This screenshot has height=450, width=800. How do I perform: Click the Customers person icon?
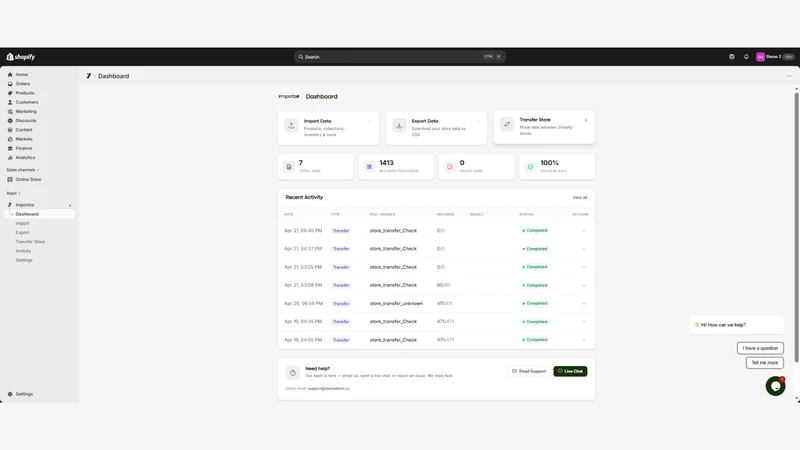pos(10,102)
